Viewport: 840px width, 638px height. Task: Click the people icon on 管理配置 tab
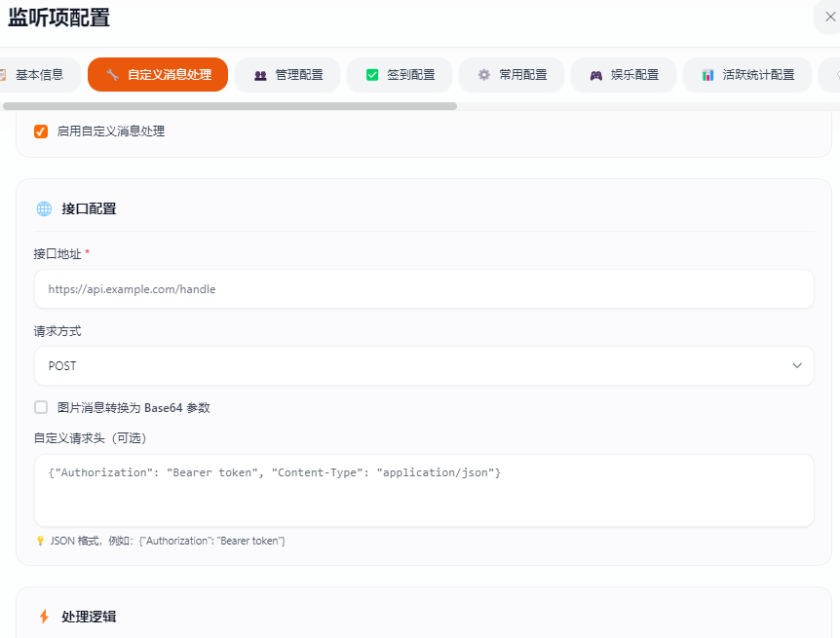[260, 75]
